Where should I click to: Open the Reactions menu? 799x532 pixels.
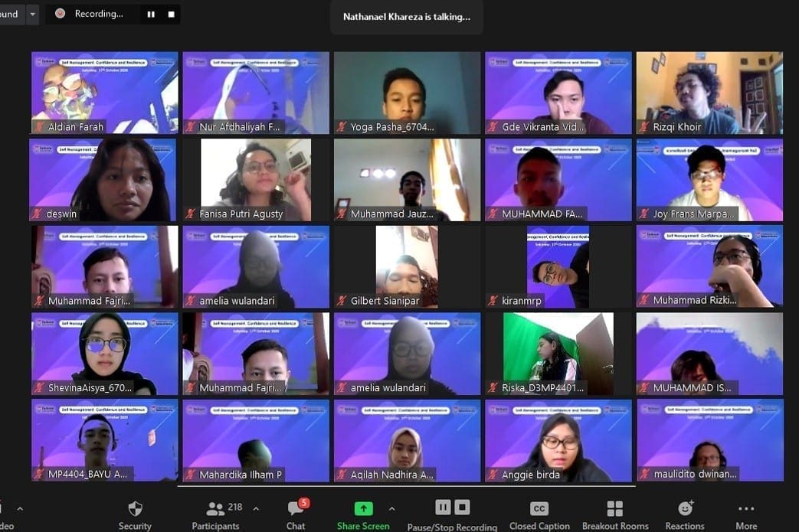685,514
